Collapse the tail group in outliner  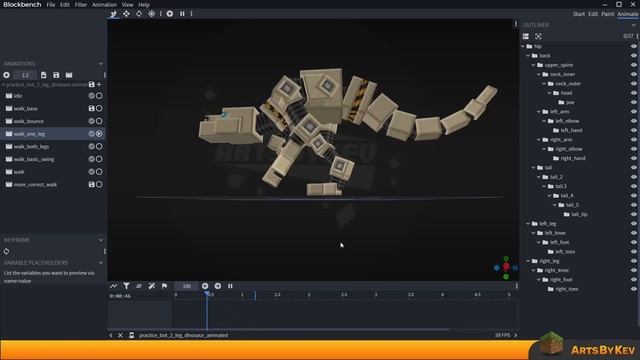533,168
